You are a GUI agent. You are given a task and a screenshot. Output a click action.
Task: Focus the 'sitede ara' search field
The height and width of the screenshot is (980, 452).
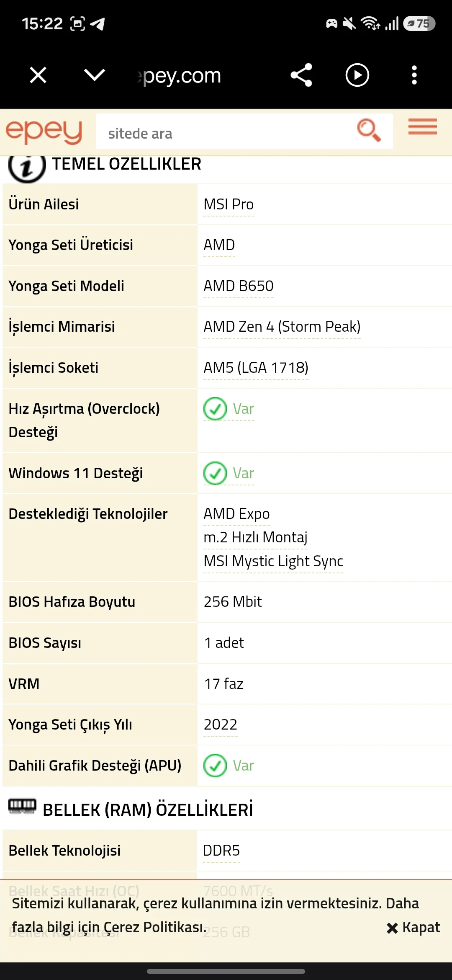pos(226,132)
